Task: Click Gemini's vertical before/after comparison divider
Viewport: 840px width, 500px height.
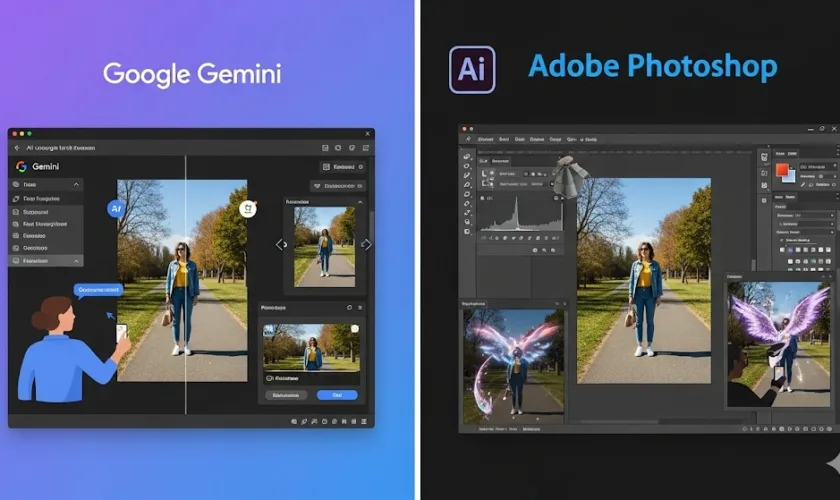Action: pos(186,285)
